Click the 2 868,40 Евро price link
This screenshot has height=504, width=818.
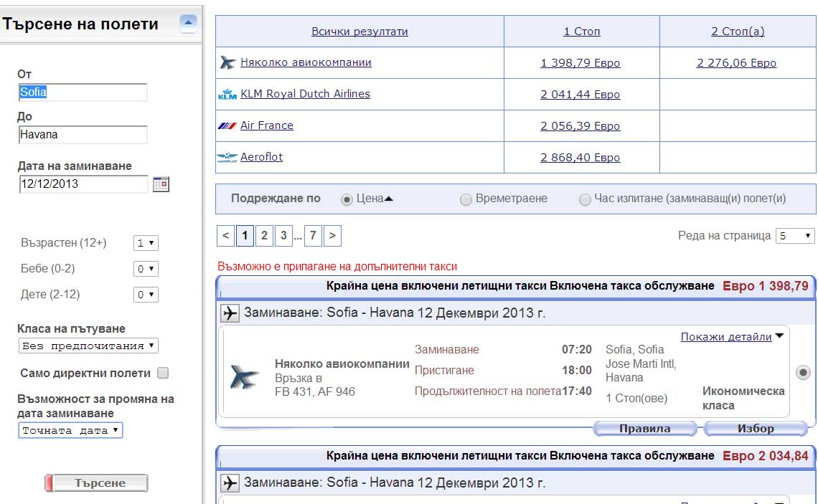click(x=580, y=158)
